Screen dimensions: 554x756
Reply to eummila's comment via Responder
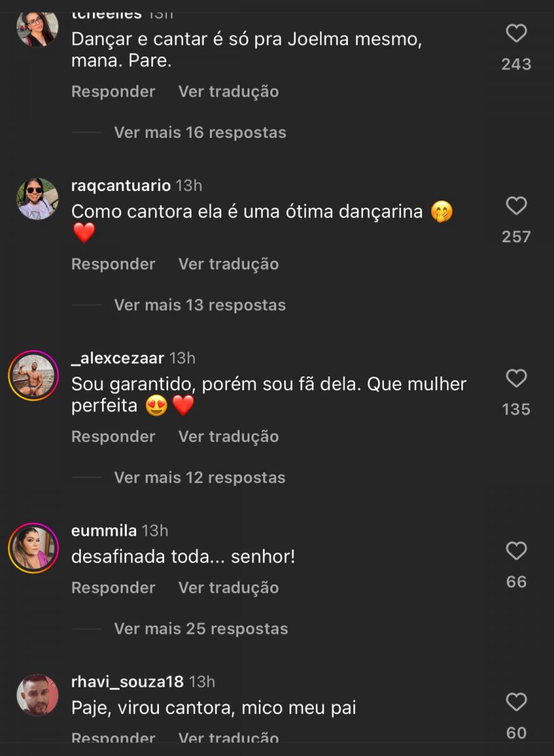tap(113, 587)
